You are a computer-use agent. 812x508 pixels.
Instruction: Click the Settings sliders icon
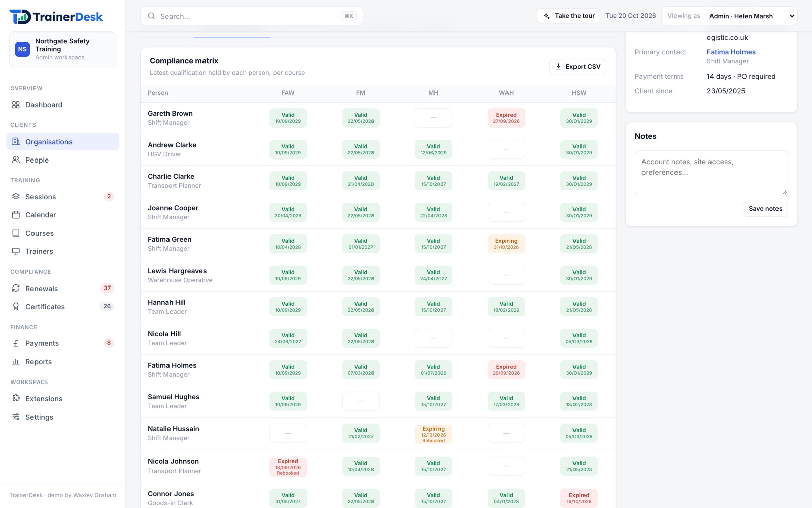coord(16,417)
